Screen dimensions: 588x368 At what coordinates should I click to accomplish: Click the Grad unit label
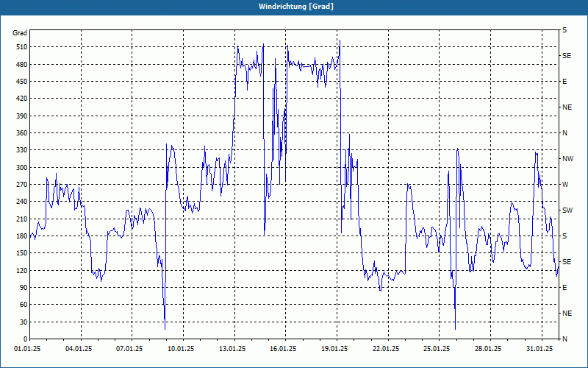coord(20,33)
